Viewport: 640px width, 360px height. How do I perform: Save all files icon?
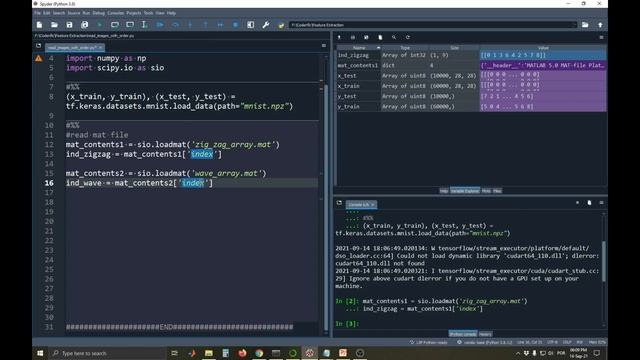click(x=84, y=25)
